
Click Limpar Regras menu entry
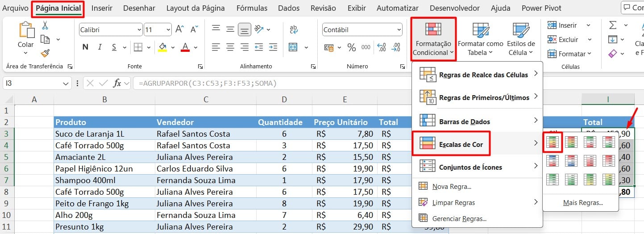click(x=477, y=202)
